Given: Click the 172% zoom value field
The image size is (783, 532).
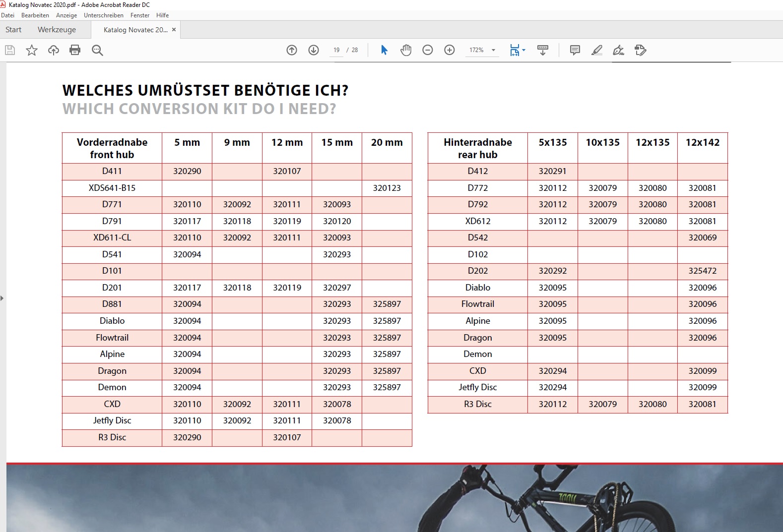Looking at the screenshot, I should tap(476, 50).
